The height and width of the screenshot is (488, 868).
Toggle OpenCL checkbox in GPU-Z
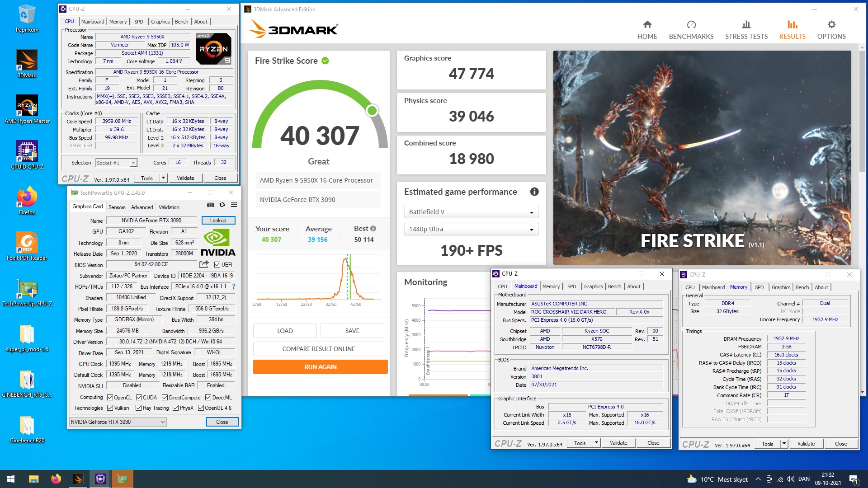coord(110,397)
